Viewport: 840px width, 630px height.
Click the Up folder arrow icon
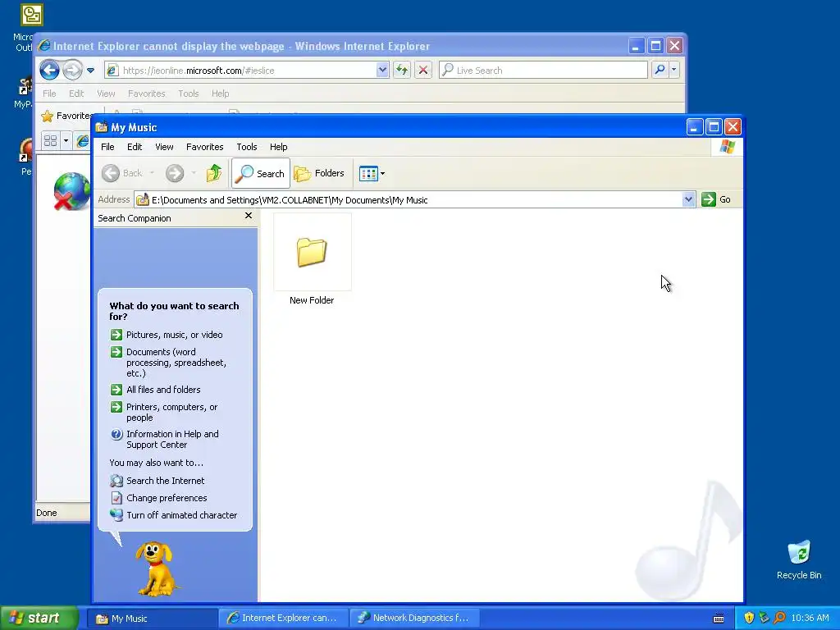point(214,173)
